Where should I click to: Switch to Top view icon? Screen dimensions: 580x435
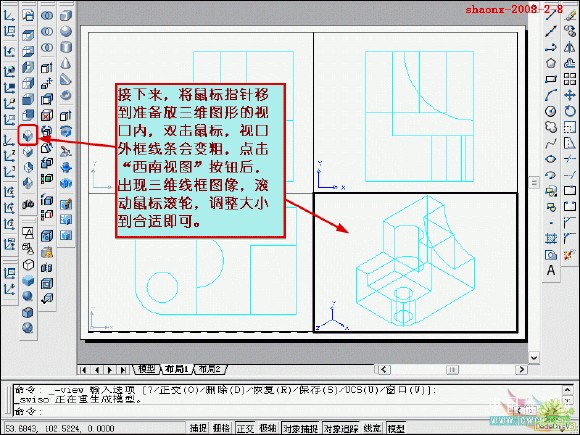pos(28,36)
